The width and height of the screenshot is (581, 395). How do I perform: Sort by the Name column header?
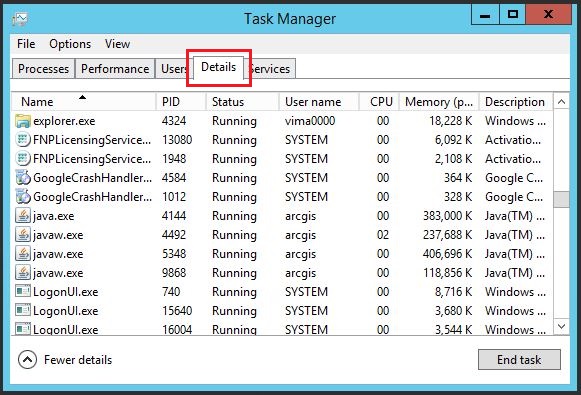tap(83, 102)
